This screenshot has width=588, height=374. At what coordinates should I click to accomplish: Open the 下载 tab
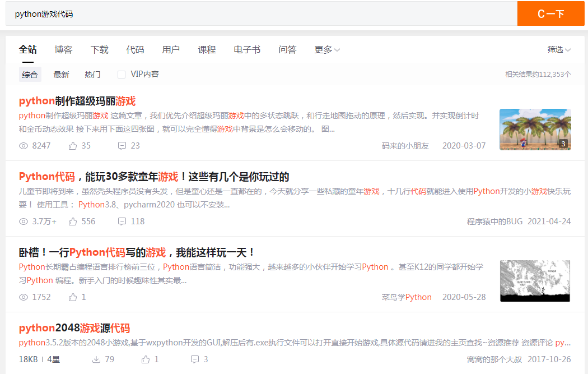tap(99, 49)
